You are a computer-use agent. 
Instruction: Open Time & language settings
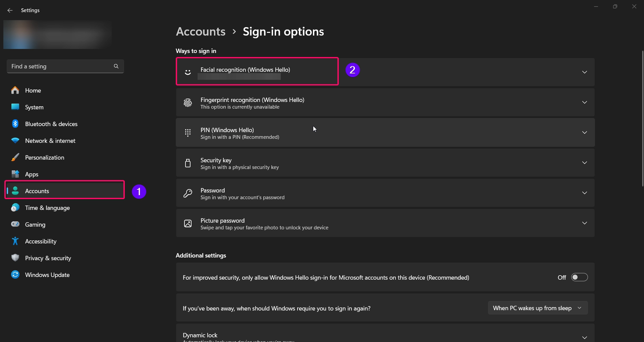tap(65, 208)
